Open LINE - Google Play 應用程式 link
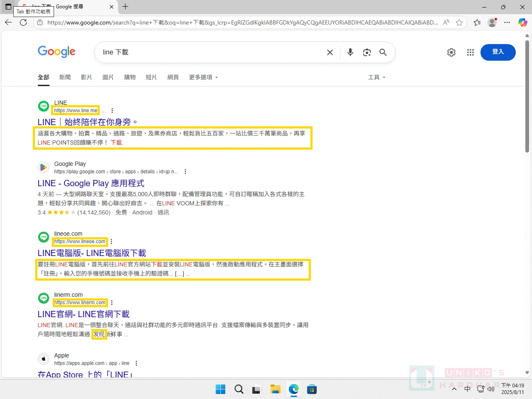The height and width of the screenshot is (399, 532). point(91,183)
